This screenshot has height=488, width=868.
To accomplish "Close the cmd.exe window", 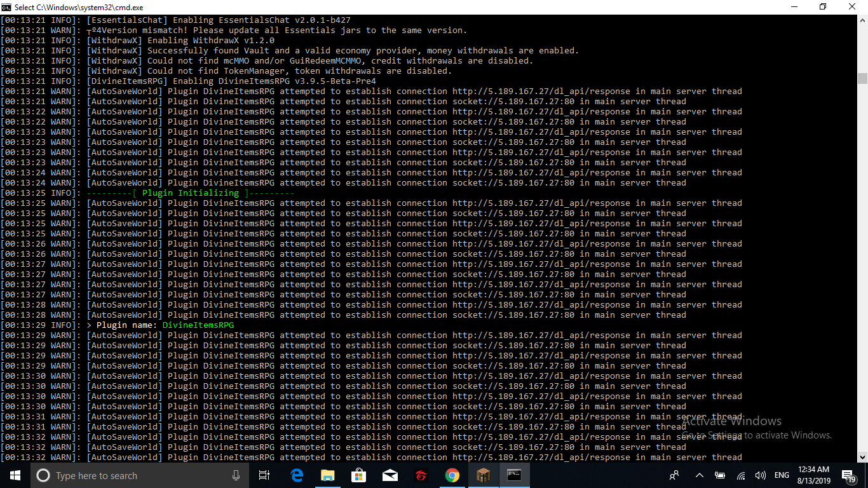I will 852,7.
